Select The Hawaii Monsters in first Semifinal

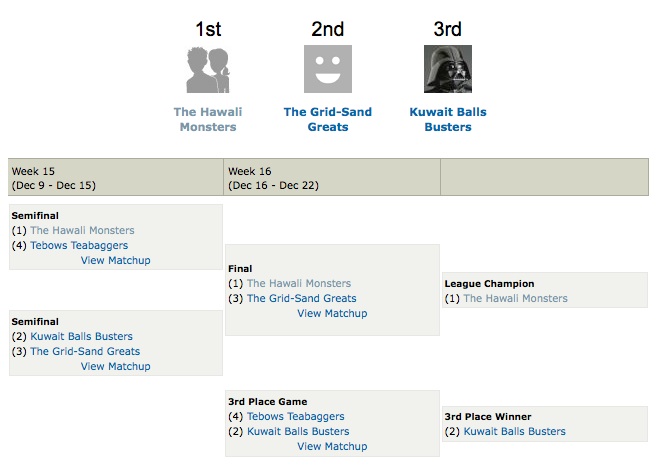[x=82, y=230]
